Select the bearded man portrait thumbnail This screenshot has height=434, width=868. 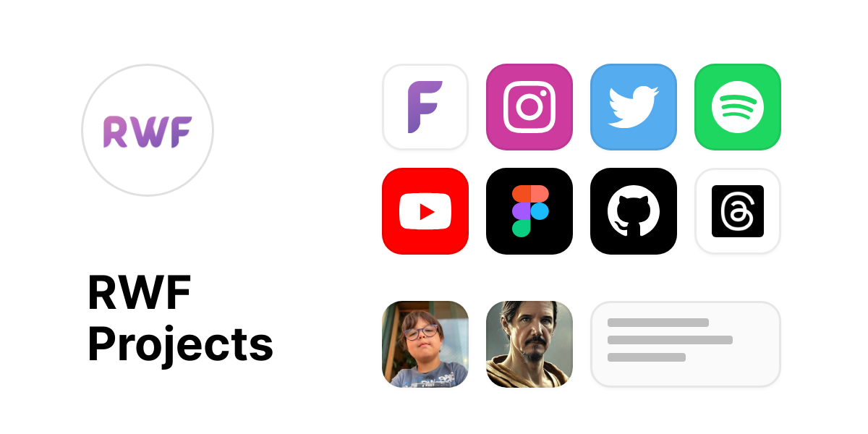coord(529,344)
